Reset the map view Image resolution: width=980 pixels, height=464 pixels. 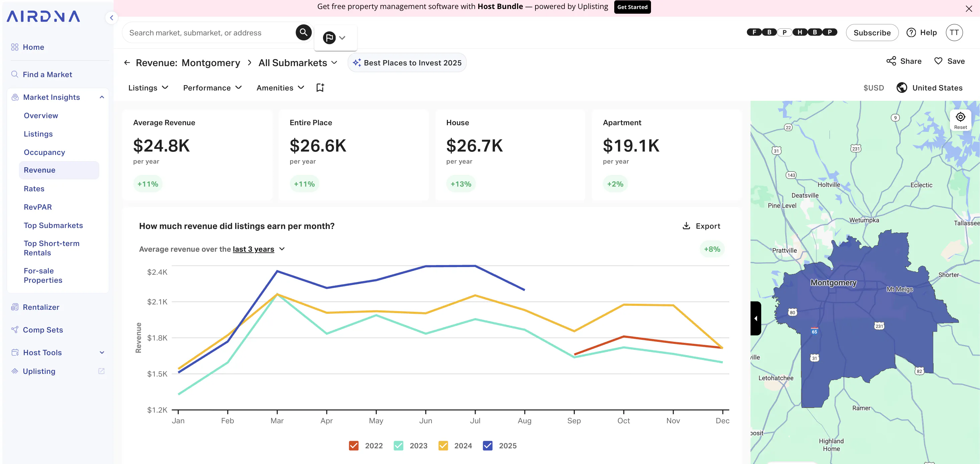(960, 120)
